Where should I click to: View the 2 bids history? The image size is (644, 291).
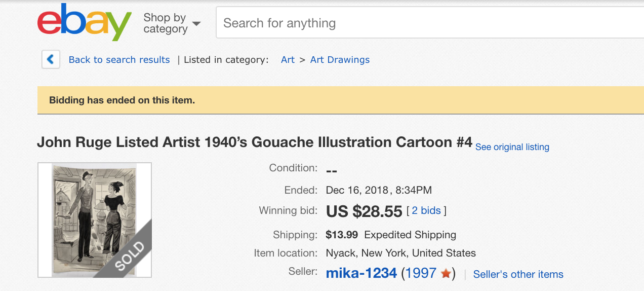point(426,210)
